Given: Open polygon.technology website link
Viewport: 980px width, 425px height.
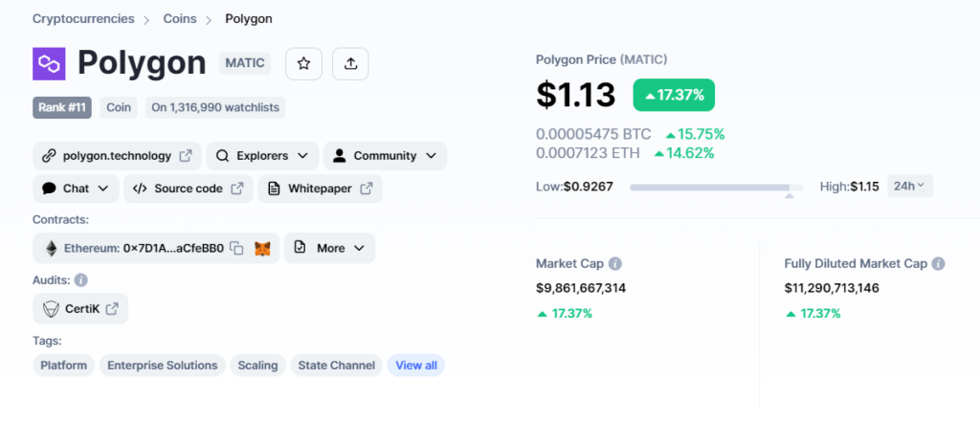Looking at the screenshot, I should coord(117,156).
